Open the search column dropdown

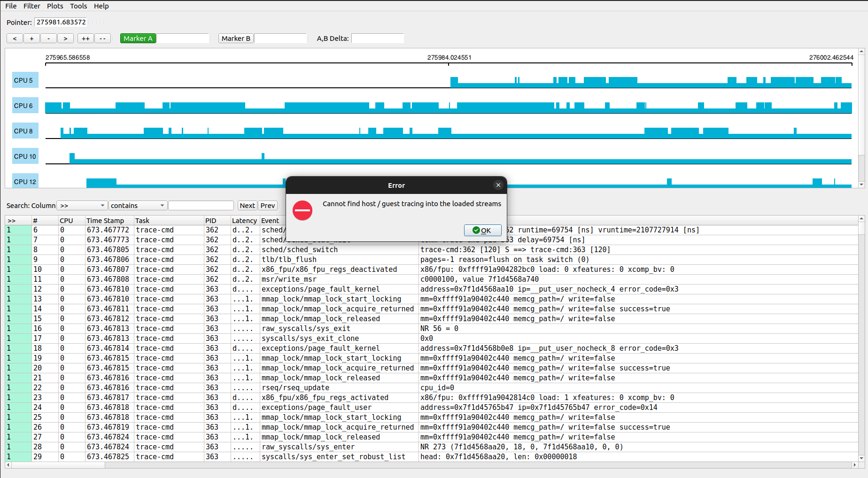[x=82, y=206]
